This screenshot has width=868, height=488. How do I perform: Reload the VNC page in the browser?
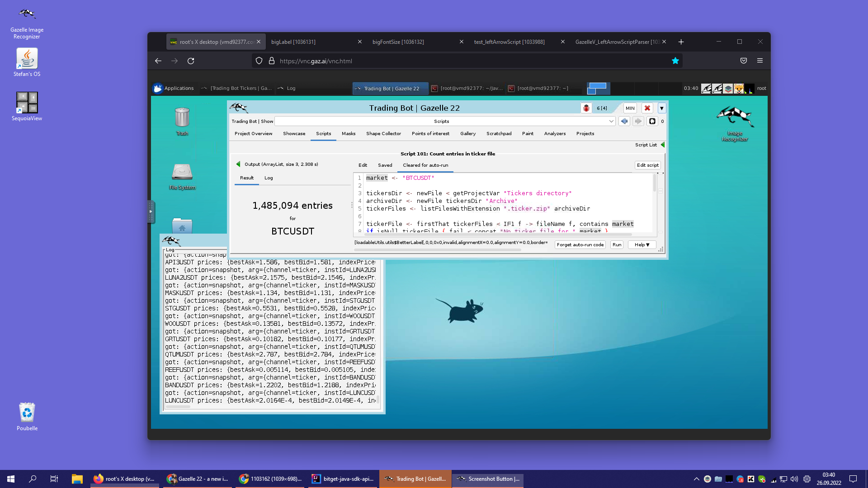point(191,61)
